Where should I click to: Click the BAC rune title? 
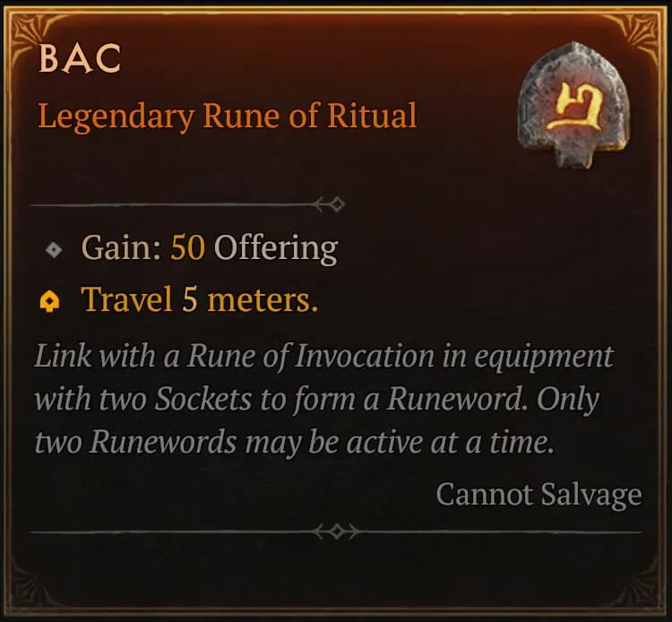80,58
